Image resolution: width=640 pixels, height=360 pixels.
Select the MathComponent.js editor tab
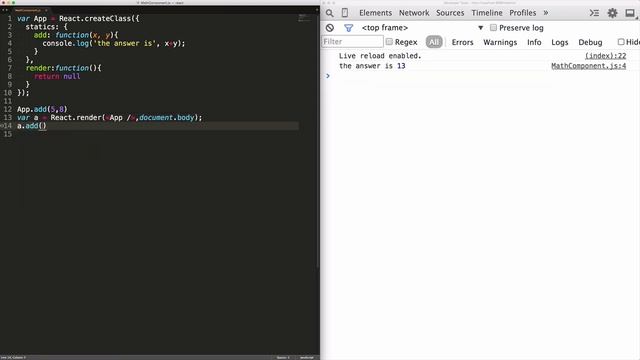30,10
